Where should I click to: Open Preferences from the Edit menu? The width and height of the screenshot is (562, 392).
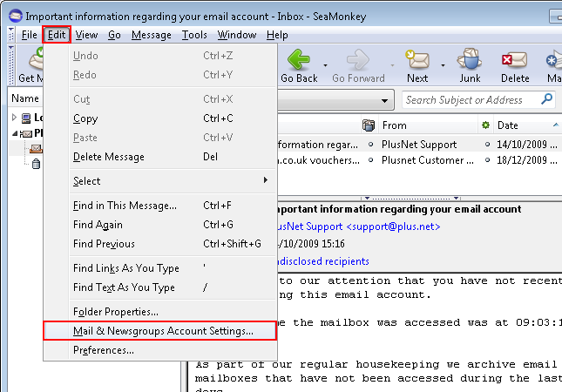click(104, 350)
